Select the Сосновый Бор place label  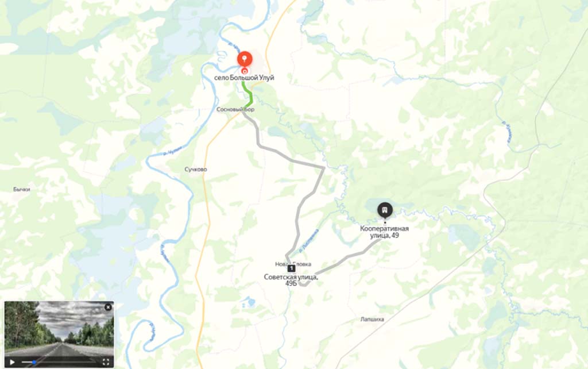pos(235,109)
